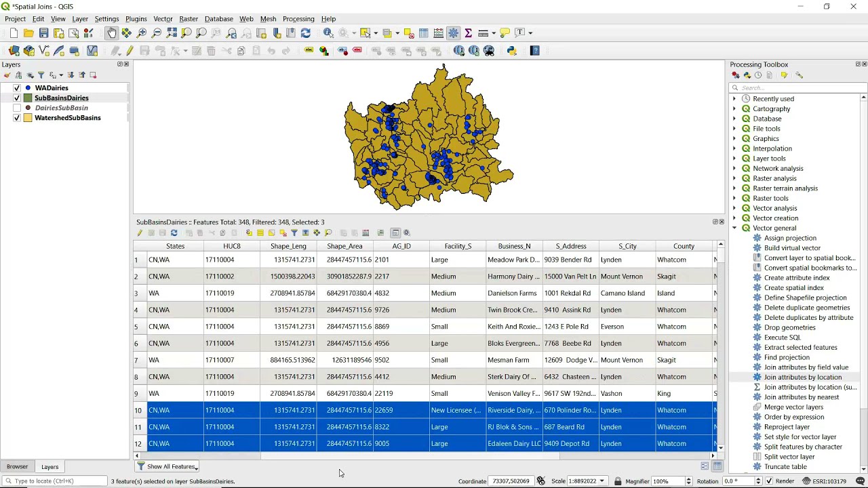
Task: Click the Coordinate field in status bar
Action: tap(511, 481)
